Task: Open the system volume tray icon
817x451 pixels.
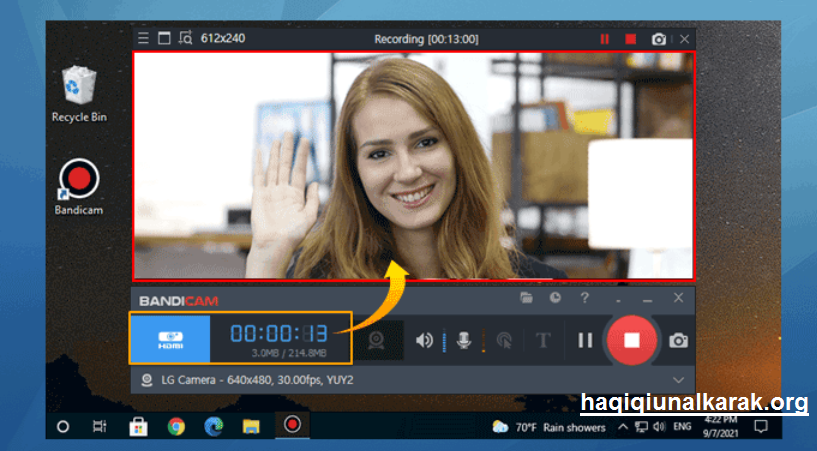Action: [x=659, y=427]
